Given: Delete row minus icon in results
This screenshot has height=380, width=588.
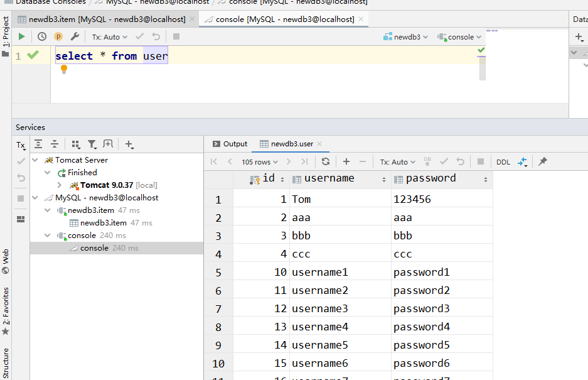Looking at the screenshot, I should tap(362, 161).
